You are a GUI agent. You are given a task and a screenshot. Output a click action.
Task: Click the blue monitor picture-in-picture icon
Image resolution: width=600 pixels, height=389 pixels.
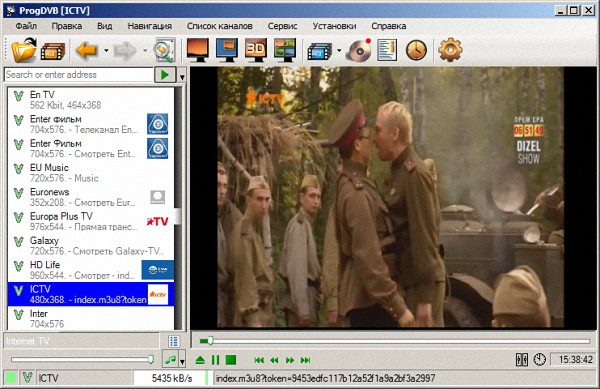pos(227,50)
